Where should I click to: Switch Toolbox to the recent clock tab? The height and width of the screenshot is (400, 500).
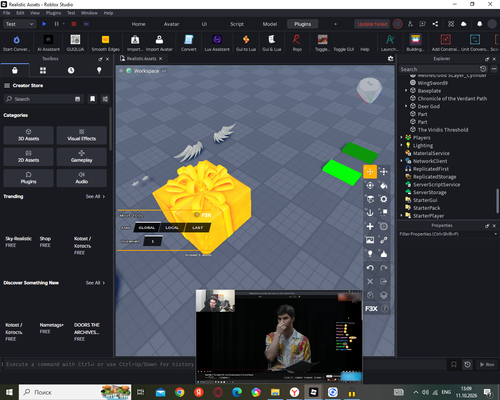[x=71, y=70]
